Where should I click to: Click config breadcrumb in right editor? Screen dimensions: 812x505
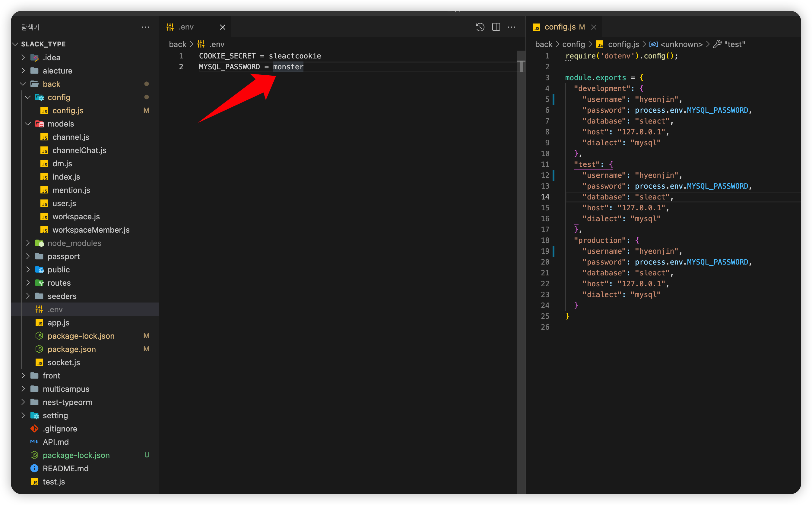click(x=573, y=44)
